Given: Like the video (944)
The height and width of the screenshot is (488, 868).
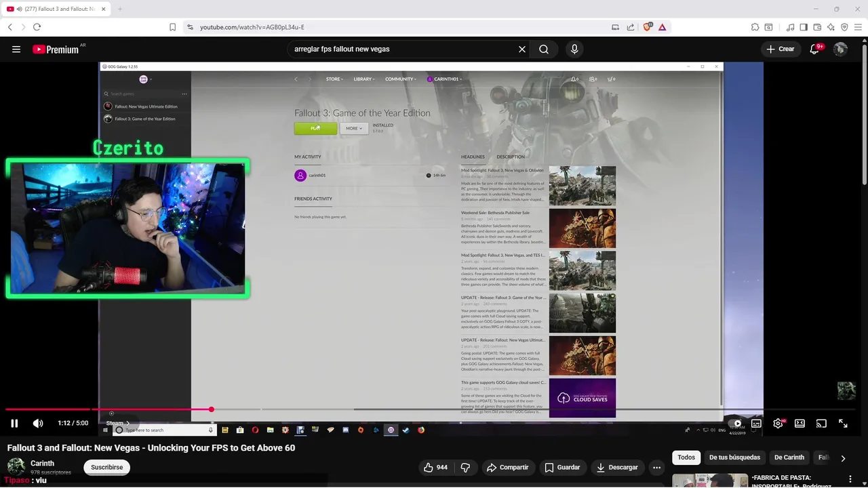Looking at the screenshot, I should pyautogui.click(x=435, y=467).
